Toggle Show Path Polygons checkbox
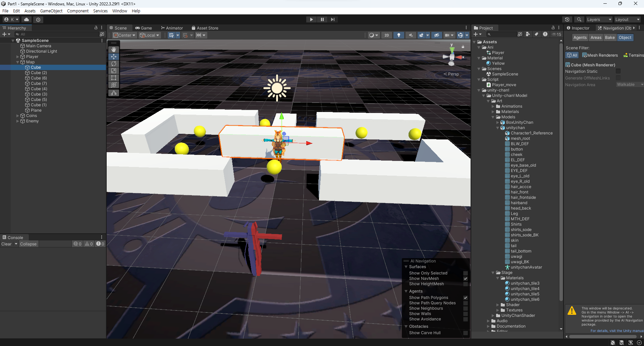The image size is (644, 346). click(x=466, y=298)
